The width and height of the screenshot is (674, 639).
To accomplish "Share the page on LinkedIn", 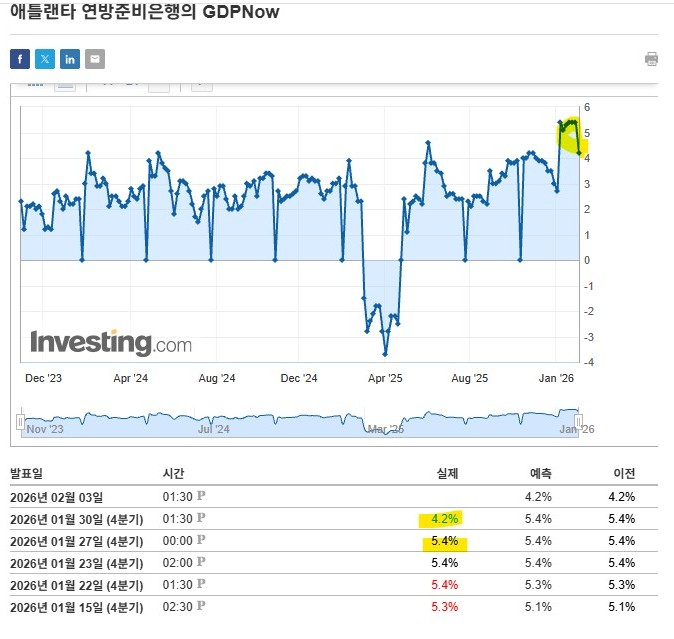I will coord(70,59).
